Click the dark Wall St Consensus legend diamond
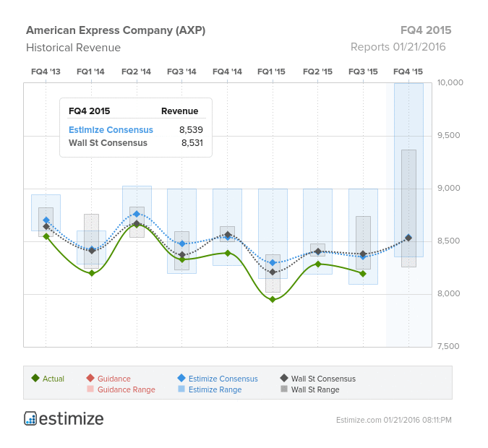Viewport: 488px width, 448px height. 284,378
